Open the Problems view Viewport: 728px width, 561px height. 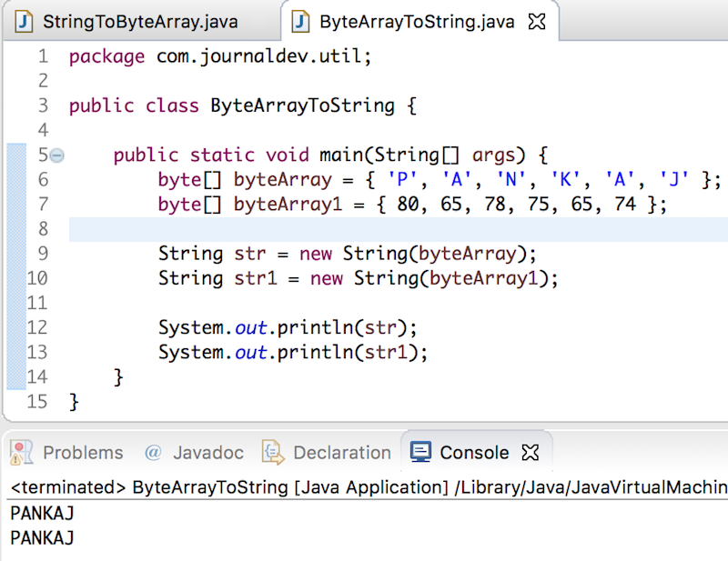(x=82, y=452)
